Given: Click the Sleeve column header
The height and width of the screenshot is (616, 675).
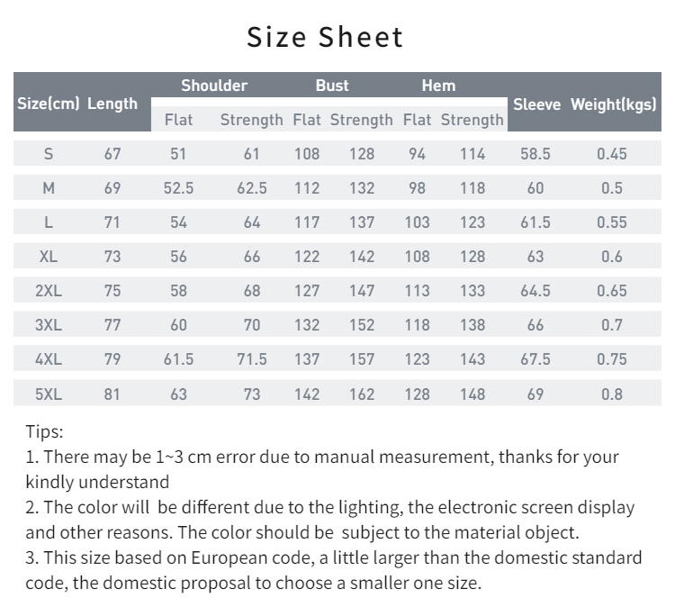Looking at the screenshot, I should [536, 104].
